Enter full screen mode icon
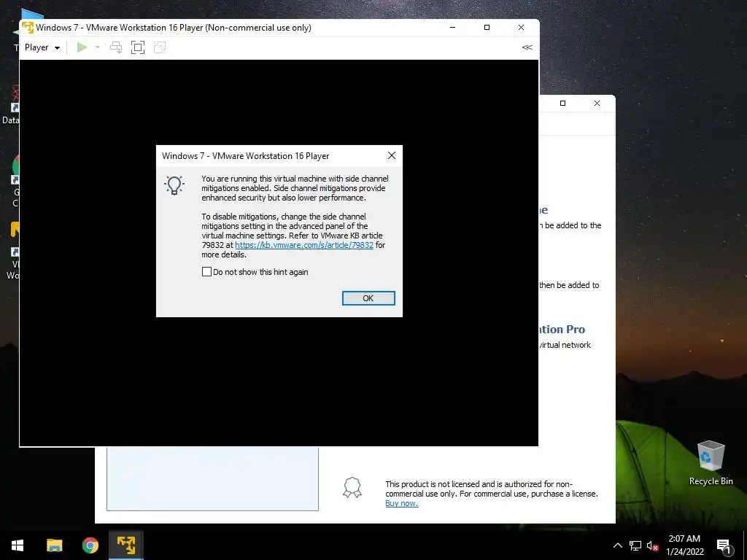Viewport: 747px width, 560px height. tap(138, 47)
